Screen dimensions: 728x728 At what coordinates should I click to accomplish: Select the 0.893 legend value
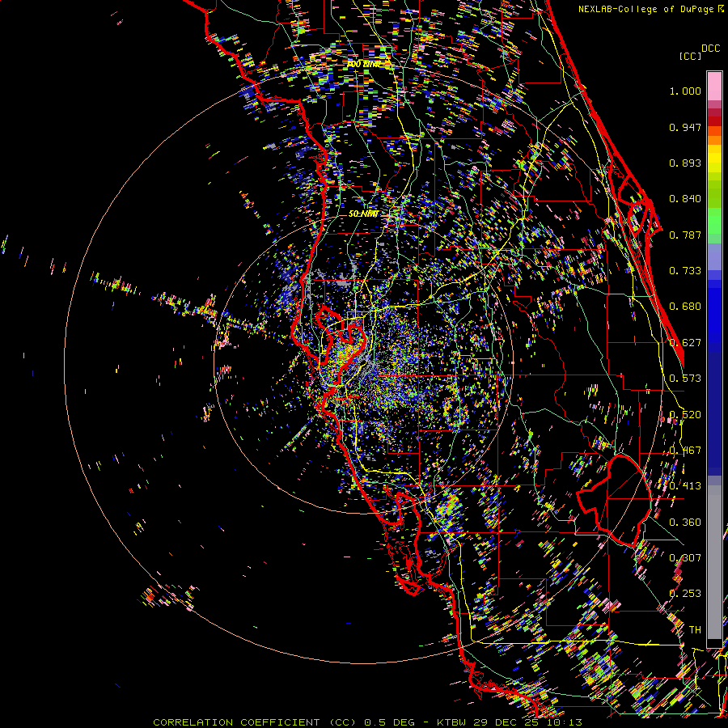tap(685, 163)
